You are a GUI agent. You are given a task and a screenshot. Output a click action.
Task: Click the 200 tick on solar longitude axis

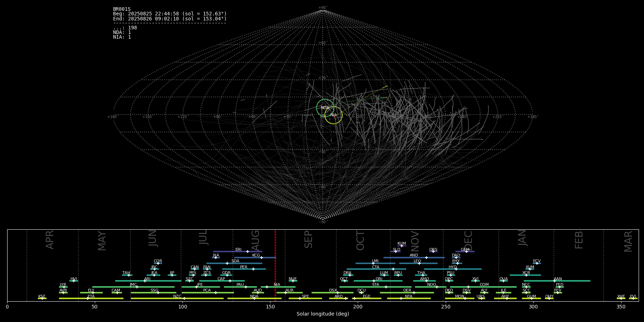click(x=358, y=307)
